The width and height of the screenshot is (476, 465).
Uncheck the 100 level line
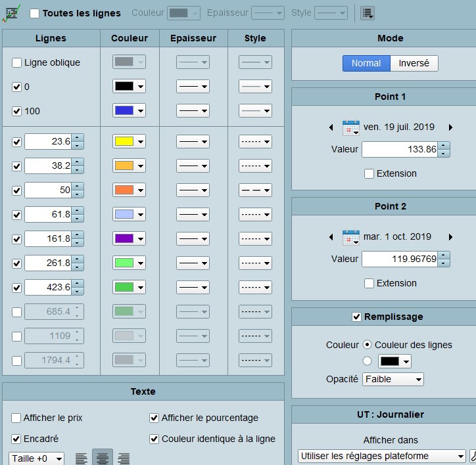click(x=16, y=111)
